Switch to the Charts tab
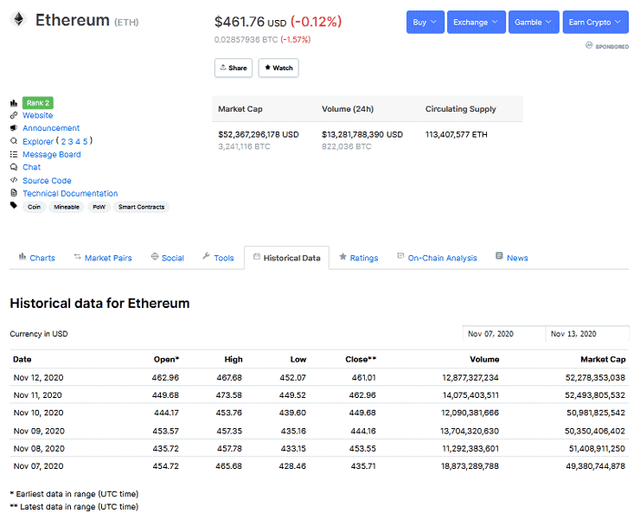The image size is (640, 520). tap(37, 258)
